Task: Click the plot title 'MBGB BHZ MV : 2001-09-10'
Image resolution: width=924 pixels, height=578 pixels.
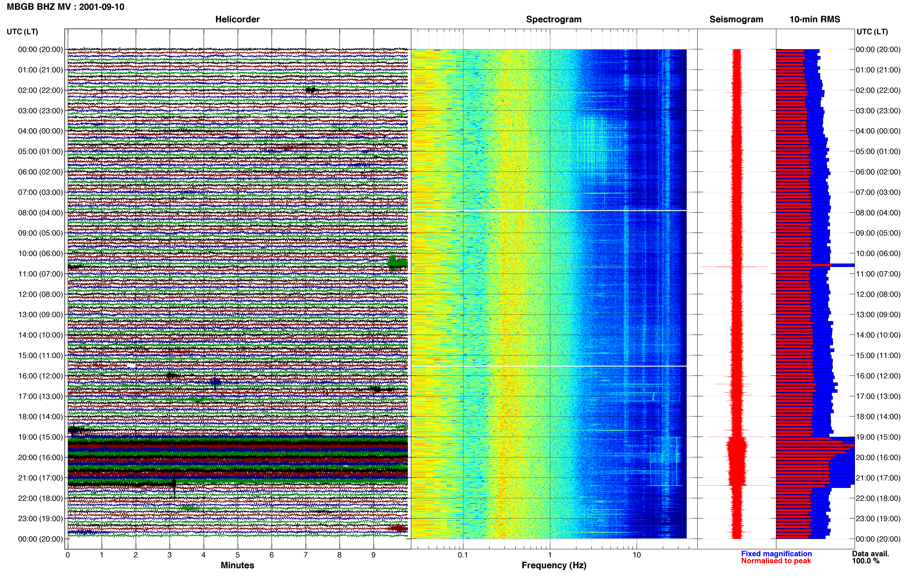Action: [65, 7]
